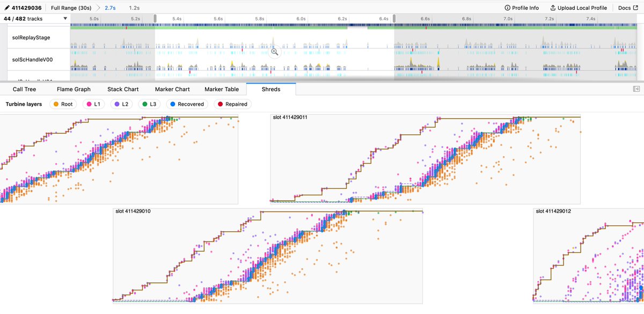Switch to the Flame Graph tab
The image size is (644, 314).
(74, 89)
